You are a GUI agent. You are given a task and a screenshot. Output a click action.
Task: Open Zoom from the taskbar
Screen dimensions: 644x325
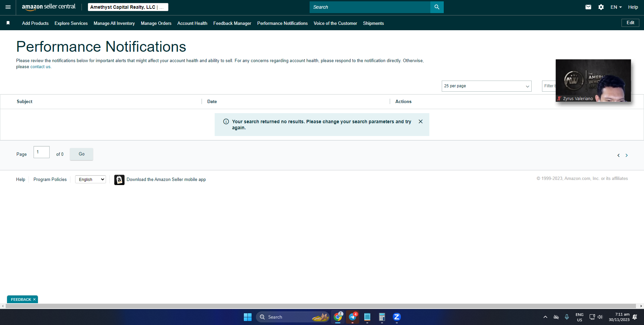point(397,317)
